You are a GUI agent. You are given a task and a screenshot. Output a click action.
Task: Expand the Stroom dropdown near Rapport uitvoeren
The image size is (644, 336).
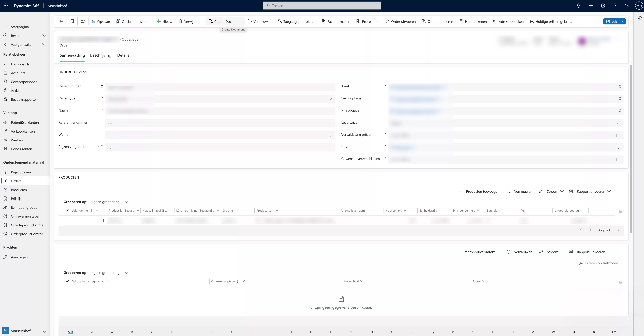point(562,191)
